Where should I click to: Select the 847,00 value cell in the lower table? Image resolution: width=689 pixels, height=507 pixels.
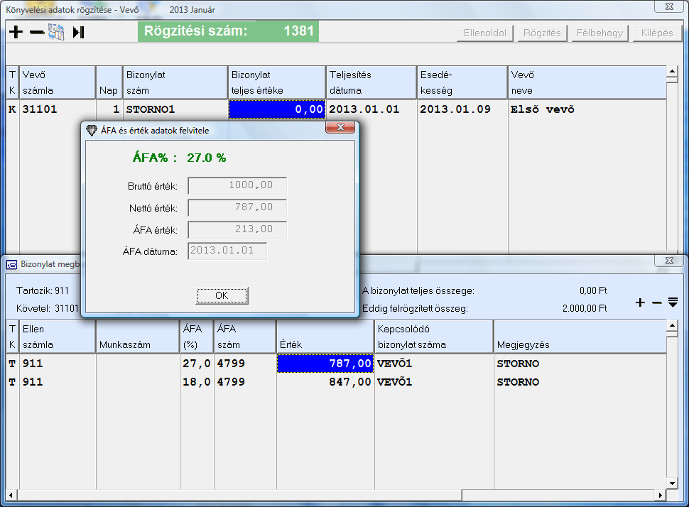pyautogui.click(x=324, y=381)
